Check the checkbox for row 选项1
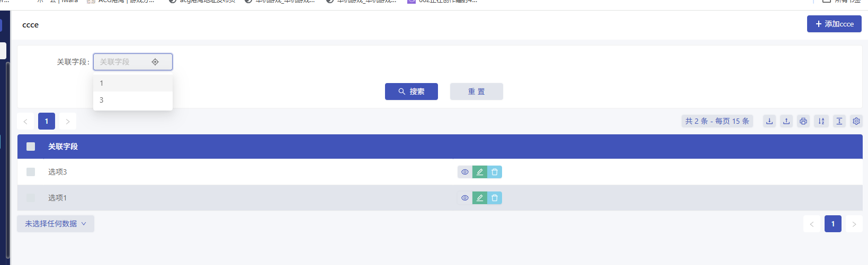The width and height of the screenshot is (868, 265). click(31, 198)
